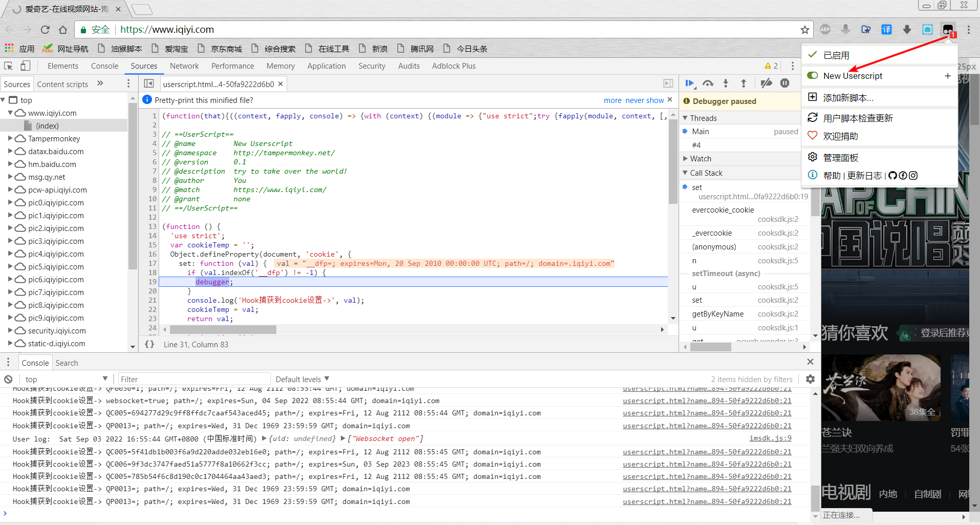980x525 pixels.
Task: Toggle device toolbar icon in DevTools
Action: [x=25, y=66]
